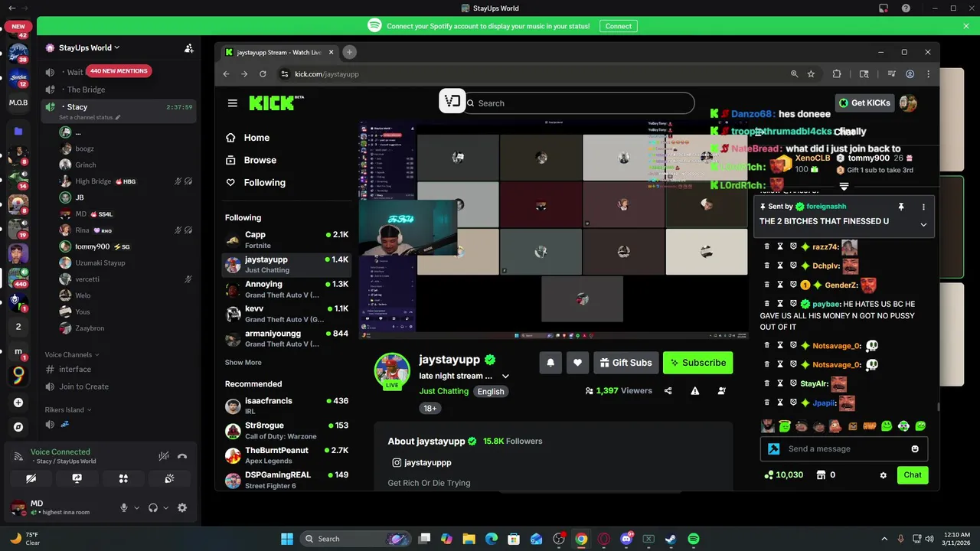Open Discord activities launcher
The width and height of the screenshot is (980, 551).
click(x=123, y=478)
